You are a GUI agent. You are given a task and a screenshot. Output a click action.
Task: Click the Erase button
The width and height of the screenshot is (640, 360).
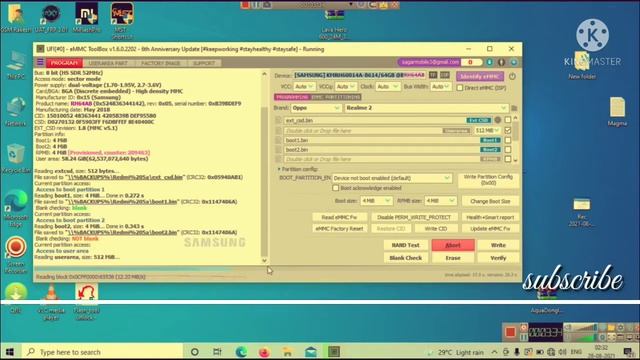click(x=453, y=258)
